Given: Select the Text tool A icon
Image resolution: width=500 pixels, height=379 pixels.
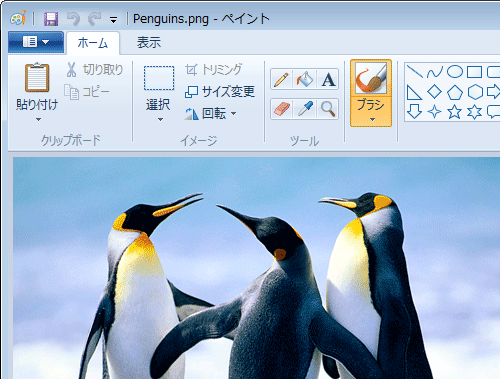Looking at the screenshot, I should 328,79.
